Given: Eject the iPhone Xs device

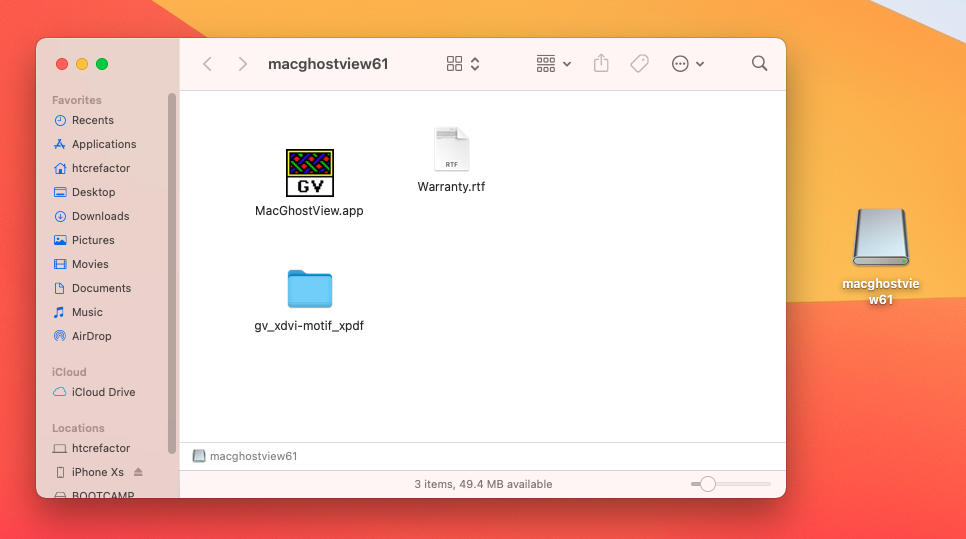Looking at the screenshot, I should point(138,472).
